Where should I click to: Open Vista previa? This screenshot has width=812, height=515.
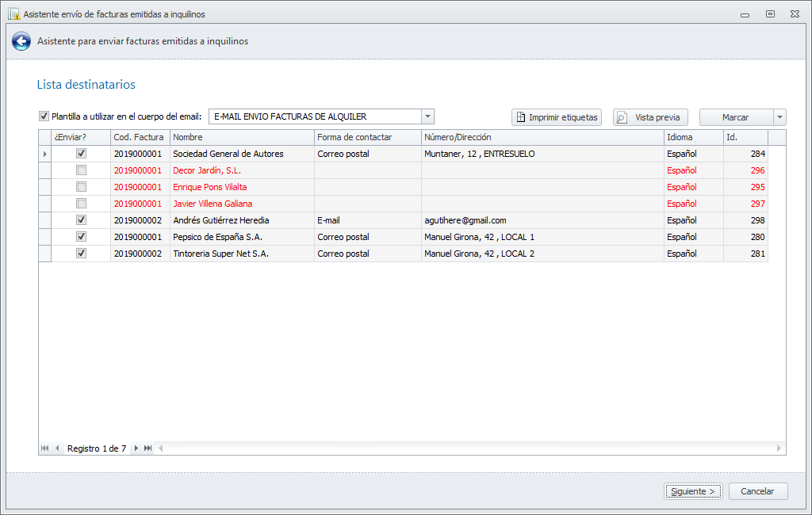point(650,117)
